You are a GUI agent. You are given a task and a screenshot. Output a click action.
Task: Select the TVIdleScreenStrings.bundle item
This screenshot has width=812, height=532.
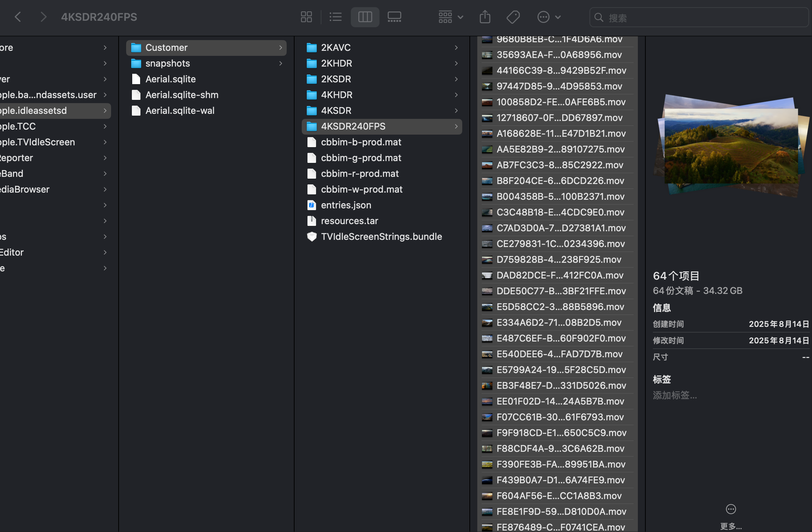381,237
